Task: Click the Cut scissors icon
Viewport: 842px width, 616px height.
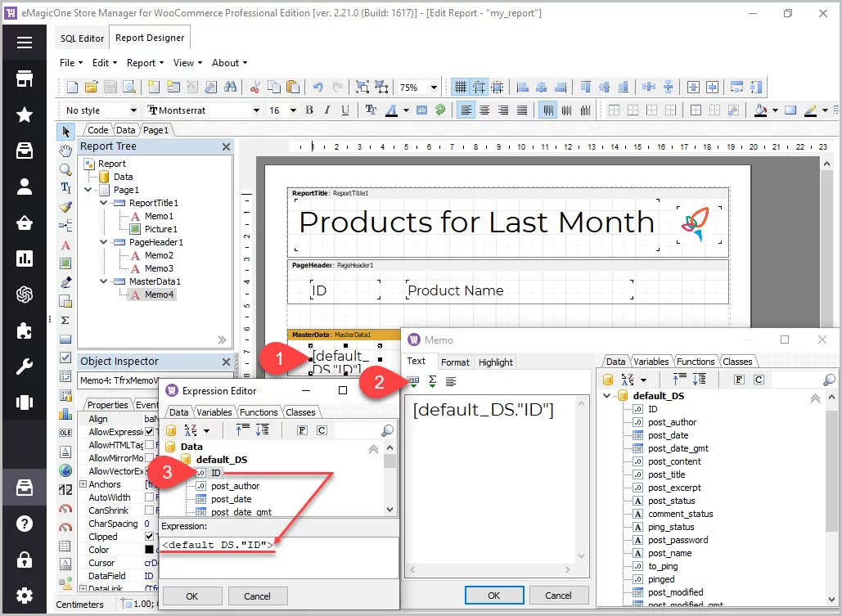Action: pyautogui.click(x=254, y=87)
